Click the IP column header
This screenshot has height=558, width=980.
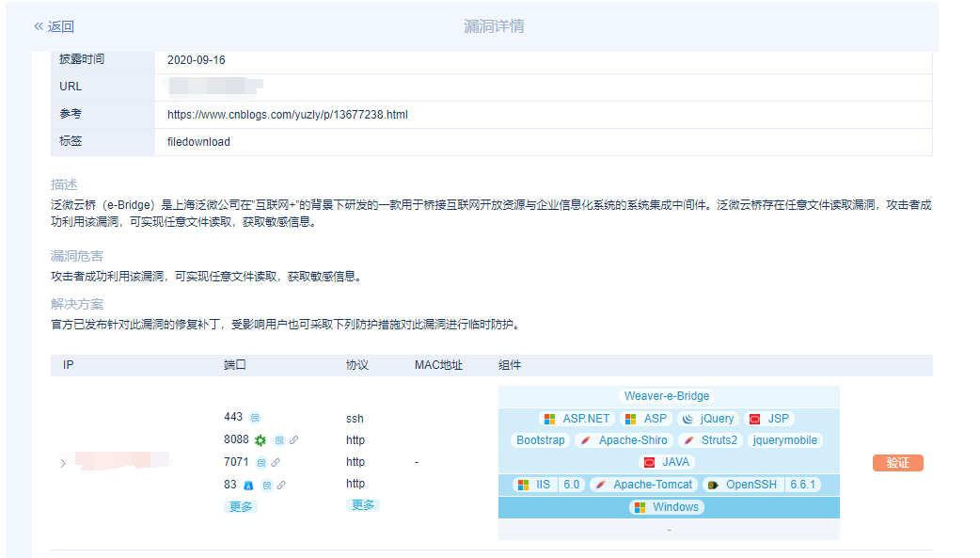click(68, 365)
